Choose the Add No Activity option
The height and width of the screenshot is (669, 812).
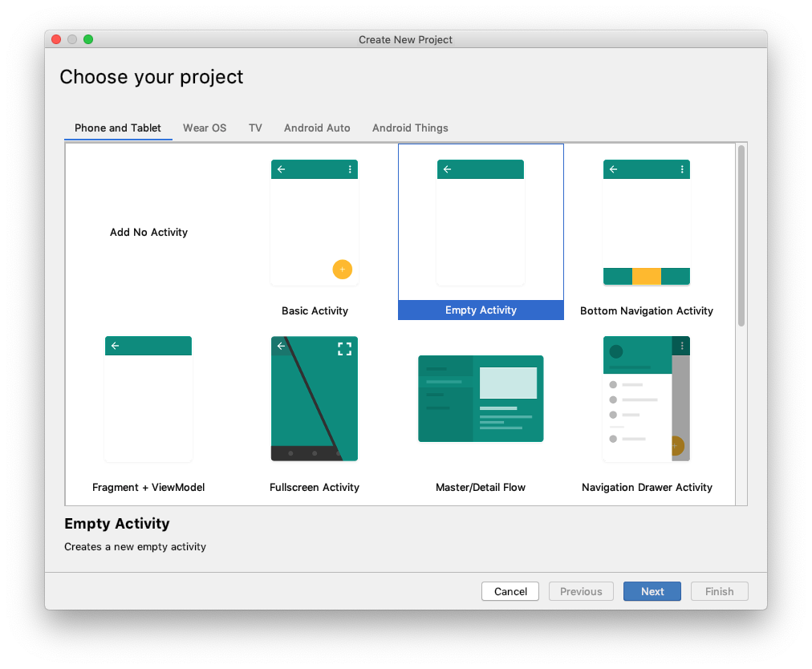[148, 232]
